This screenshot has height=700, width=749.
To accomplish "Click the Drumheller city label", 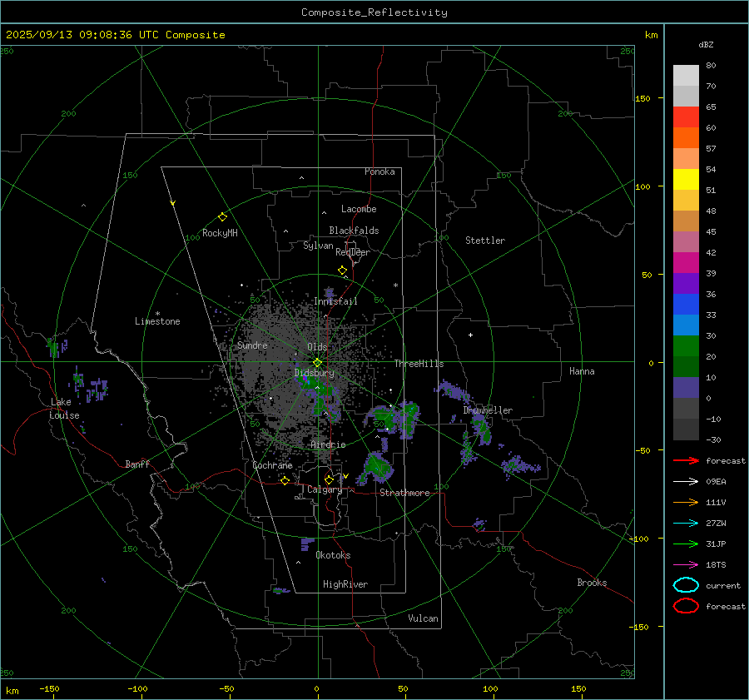I will (x=488, y=410).
